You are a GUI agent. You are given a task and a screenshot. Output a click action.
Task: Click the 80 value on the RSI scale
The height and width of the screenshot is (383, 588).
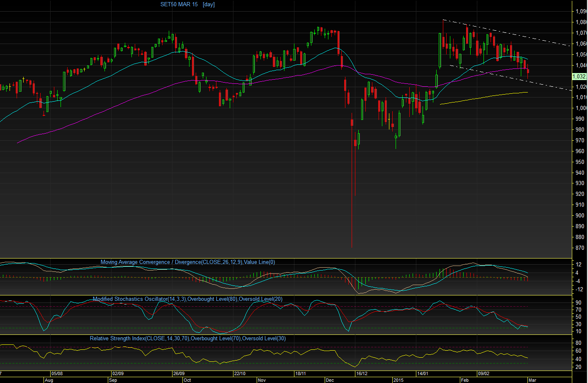coord(578,343)
